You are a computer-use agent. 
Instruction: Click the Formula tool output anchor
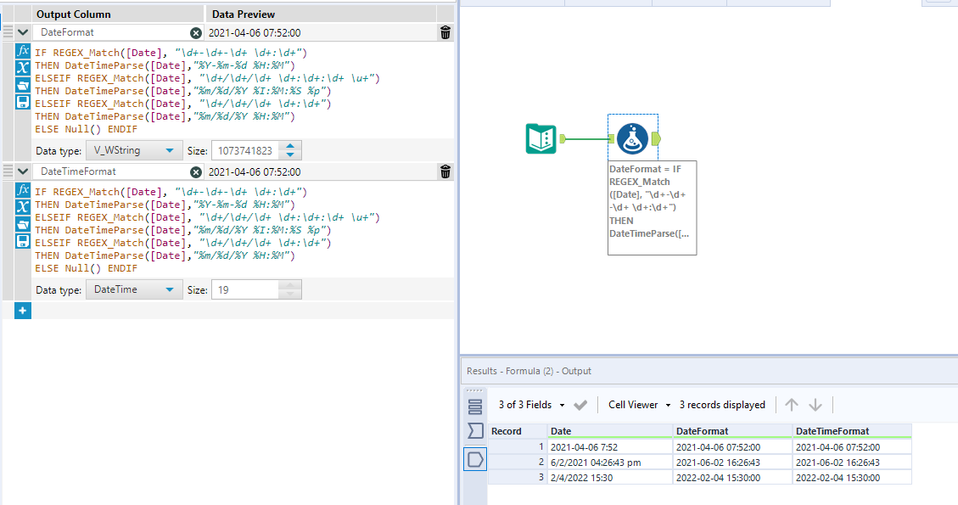[656, 139]
